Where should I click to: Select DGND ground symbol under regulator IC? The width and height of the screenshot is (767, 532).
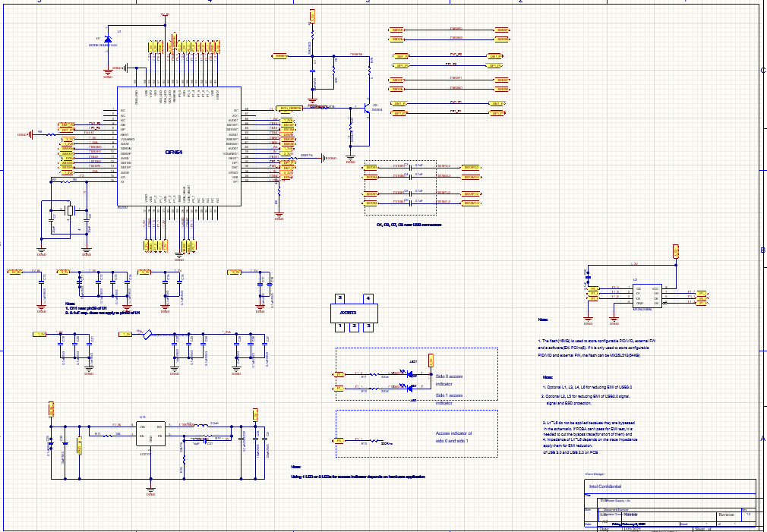(150, 490)
